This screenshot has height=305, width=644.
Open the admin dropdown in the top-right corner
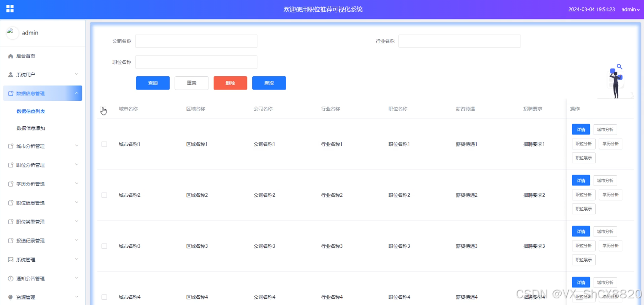pos(631,9)
